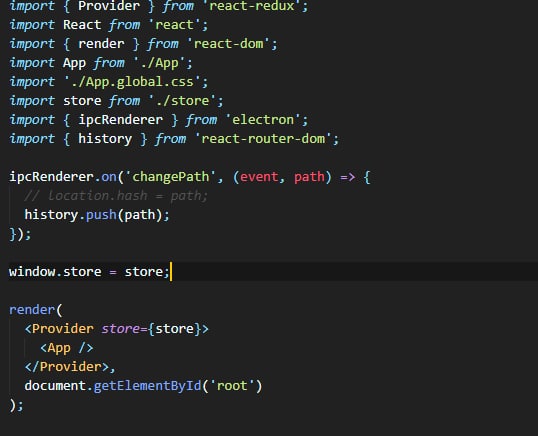Click history.push(path) call
Screen dimensions: 538x436
[x=97, y=215]
